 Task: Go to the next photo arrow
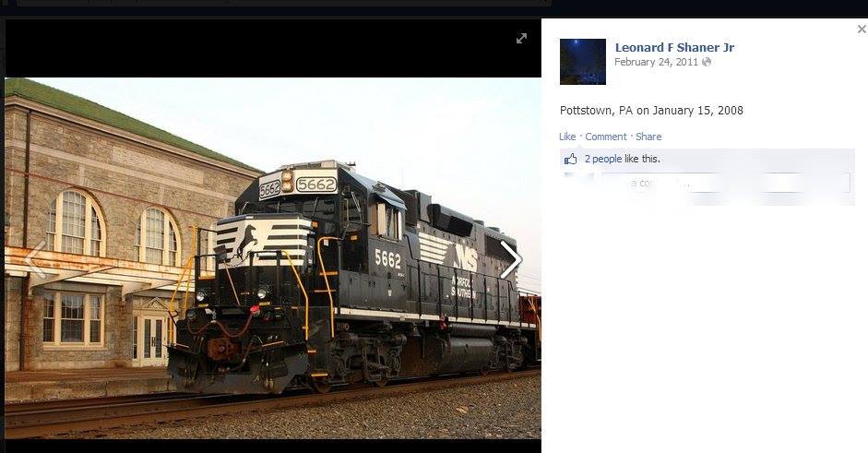[510, 259]
